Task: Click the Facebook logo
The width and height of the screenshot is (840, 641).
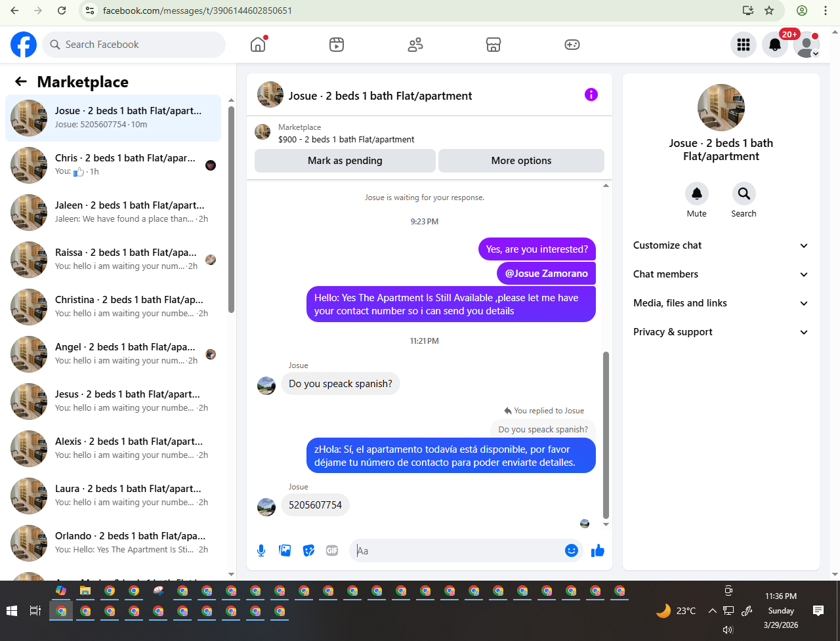Action: tap(24, 45)
